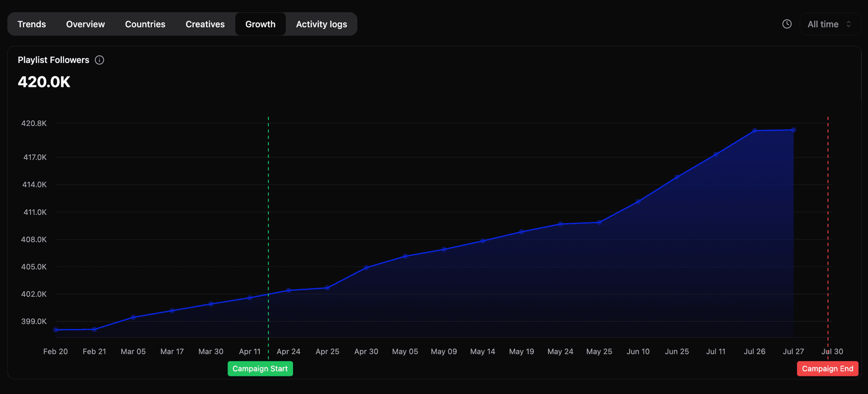
Task: Click the Mar 17 axis label
Action: point(172,351)
